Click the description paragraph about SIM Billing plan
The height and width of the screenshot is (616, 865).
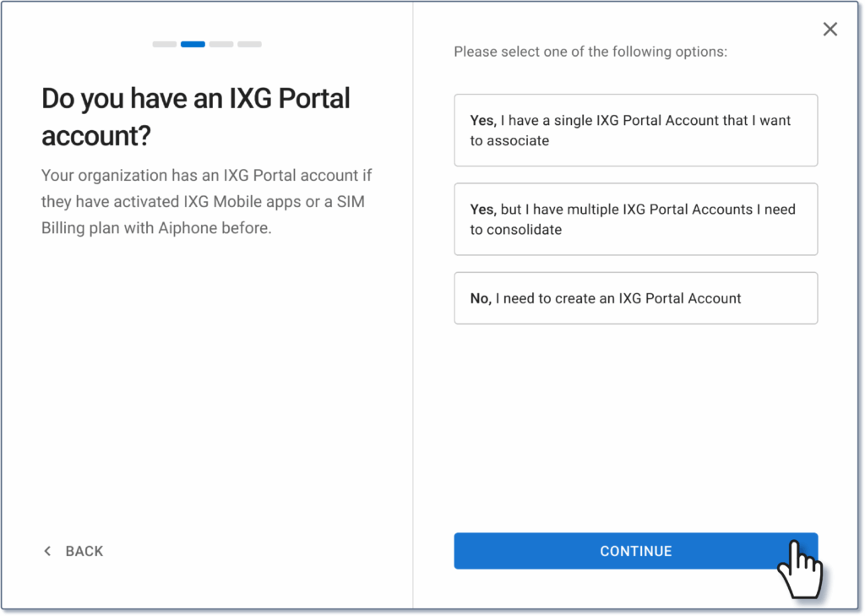coord(207,202)
